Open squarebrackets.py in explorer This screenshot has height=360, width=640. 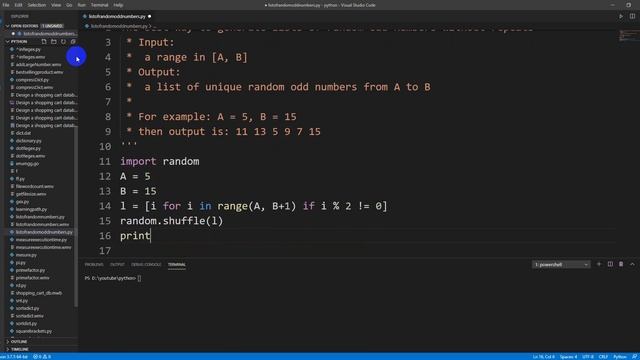(x=33, y=331)
